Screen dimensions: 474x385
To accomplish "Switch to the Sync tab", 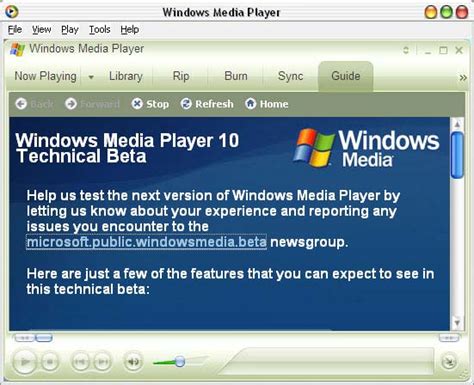I will (290, 76).
